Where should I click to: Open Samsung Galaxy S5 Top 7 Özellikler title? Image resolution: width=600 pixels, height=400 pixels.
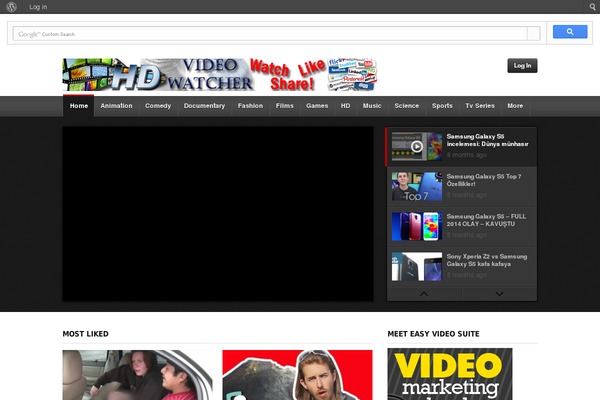click(484, 180)
